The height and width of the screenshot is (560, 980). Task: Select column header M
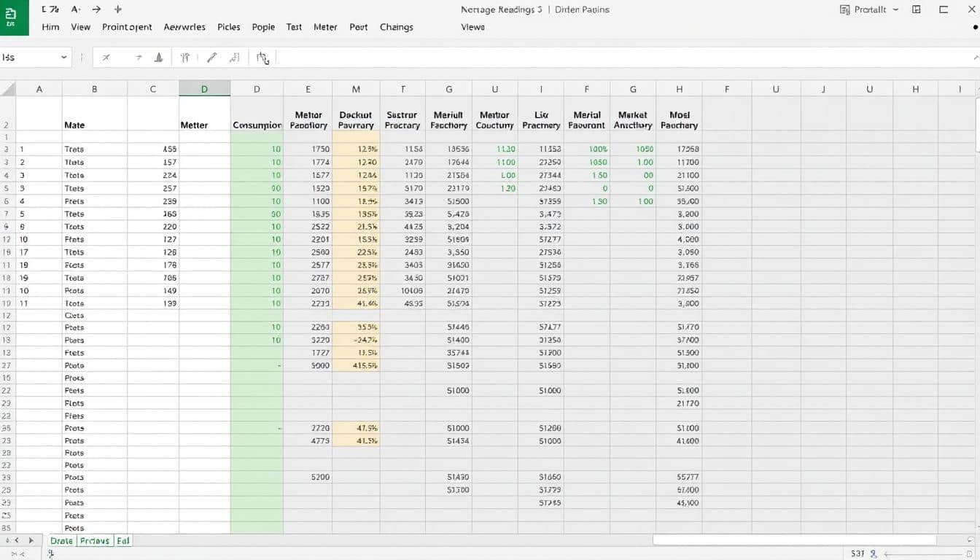pyautogui.click(x=356, y=89)
